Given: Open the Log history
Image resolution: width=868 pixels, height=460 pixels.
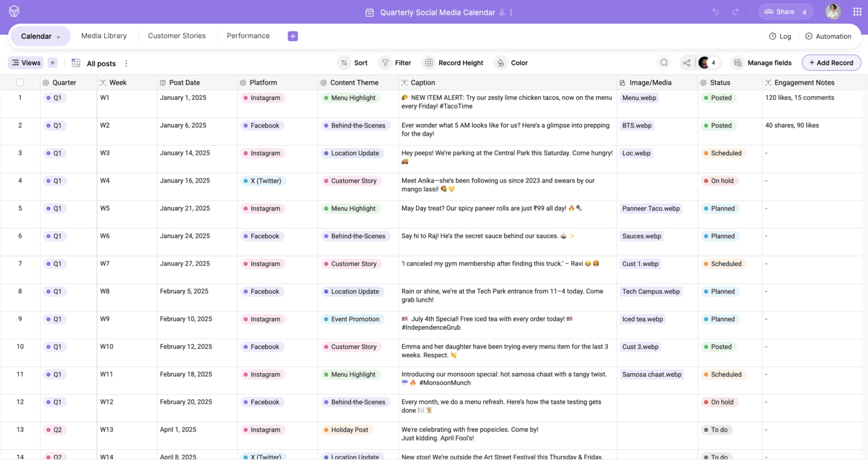Looking at the screenshot, I should [780, 36].
